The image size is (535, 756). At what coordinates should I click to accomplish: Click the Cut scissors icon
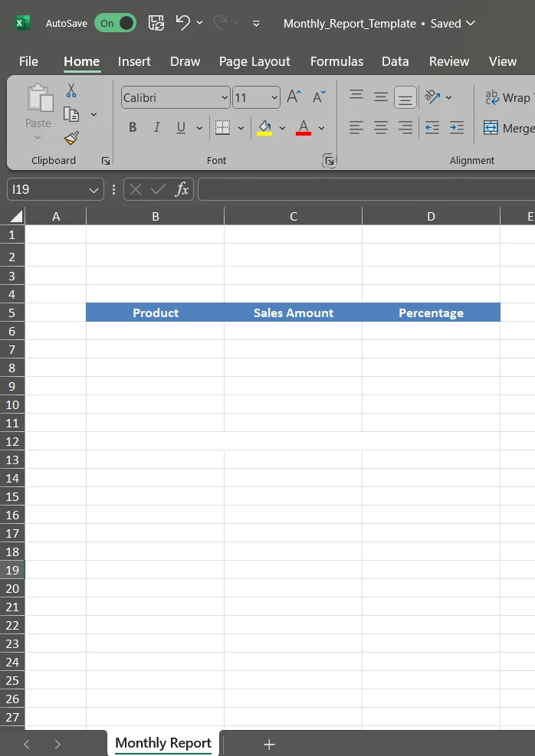[71, 91]
